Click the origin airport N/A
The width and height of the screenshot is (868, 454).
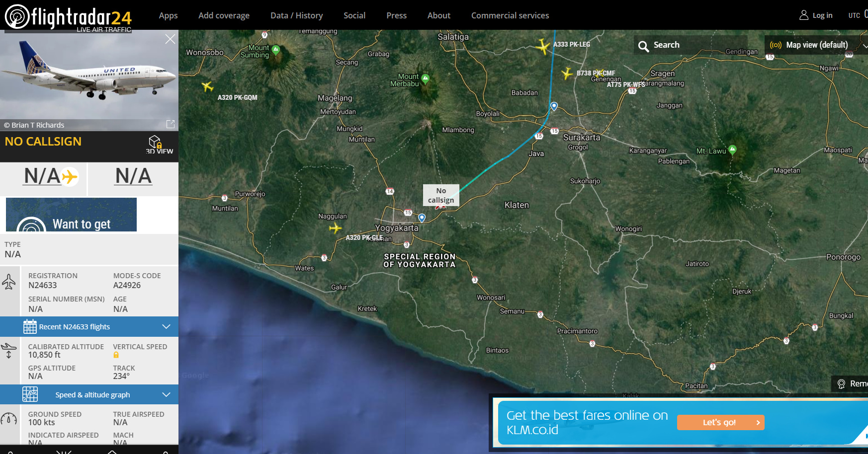coord(43,176)
